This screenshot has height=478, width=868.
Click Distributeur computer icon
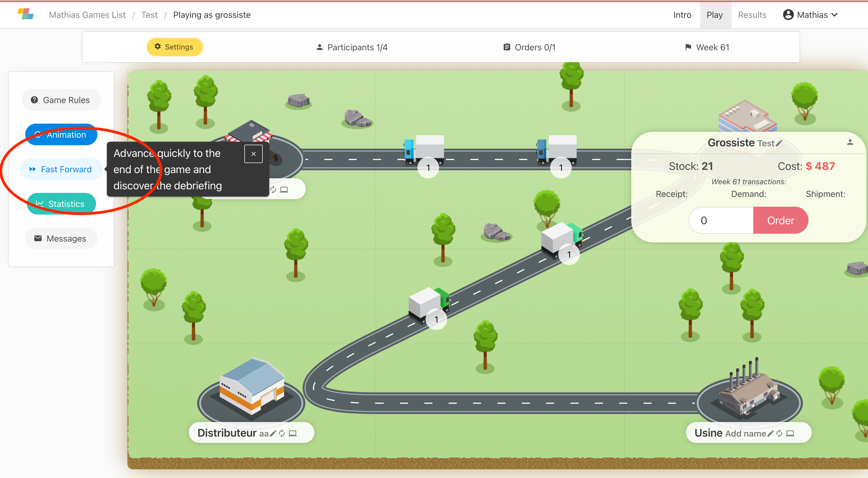(293, 433)
